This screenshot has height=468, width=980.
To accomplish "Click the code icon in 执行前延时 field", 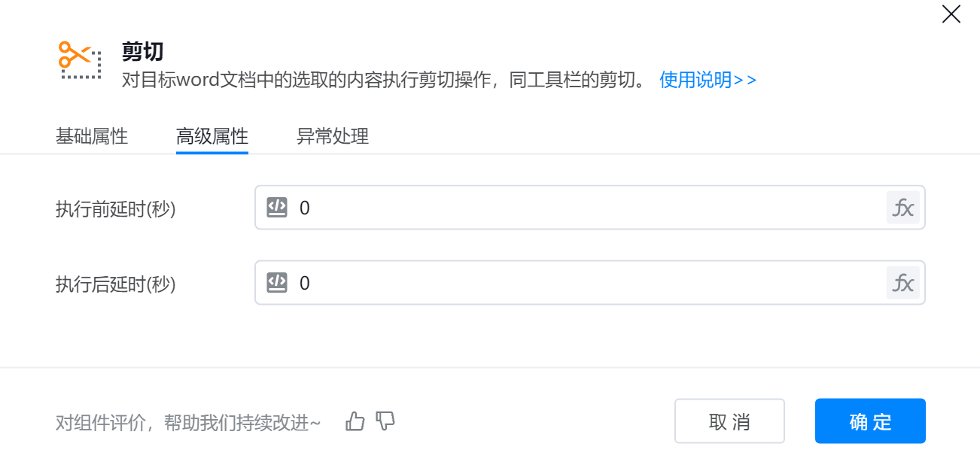I will click(x=277, y=207).
